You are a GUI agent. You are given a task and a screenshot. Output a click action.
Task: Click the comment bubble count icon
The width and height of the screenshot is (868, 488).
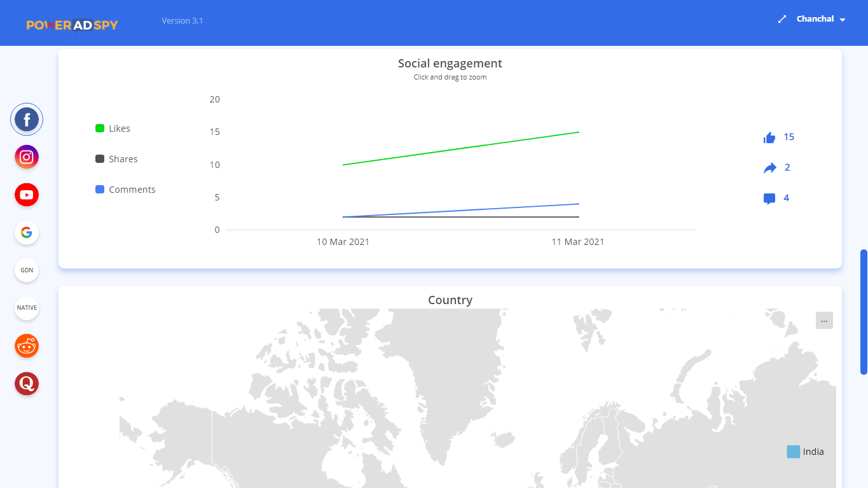click(x=769, y=199)
